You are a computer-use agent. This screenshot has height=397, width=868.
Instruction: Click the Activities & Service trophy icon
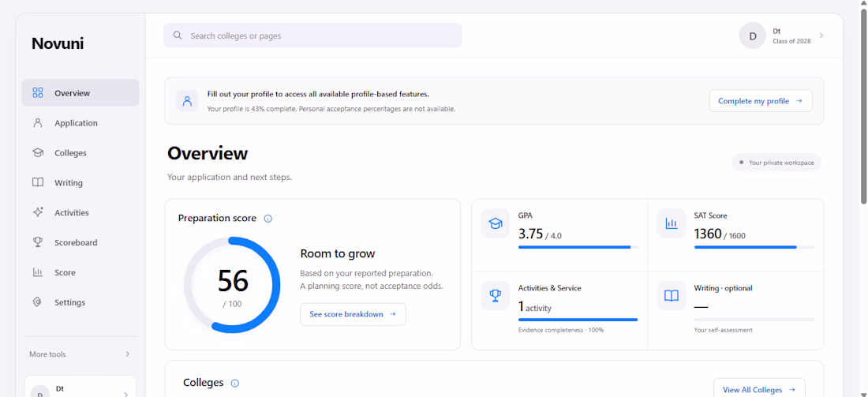[495, 296]
